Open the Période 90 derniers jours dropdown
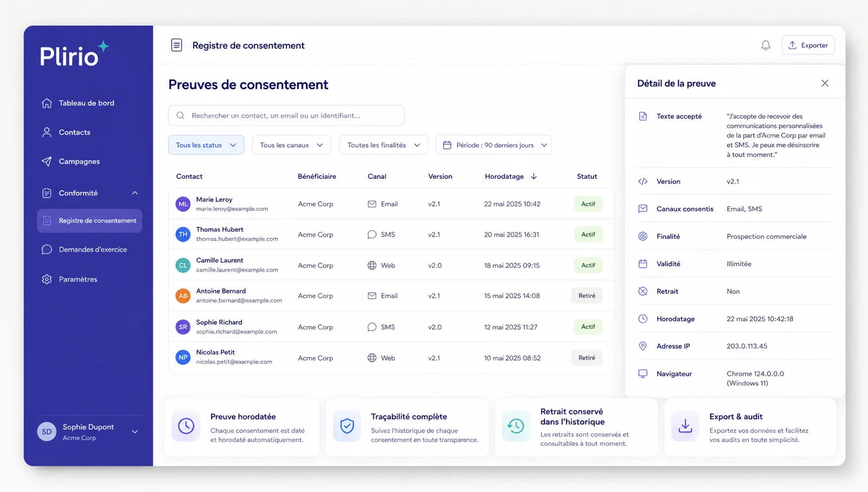The height and width of the screenshot is (492, 868). click(x=494, y=145)
